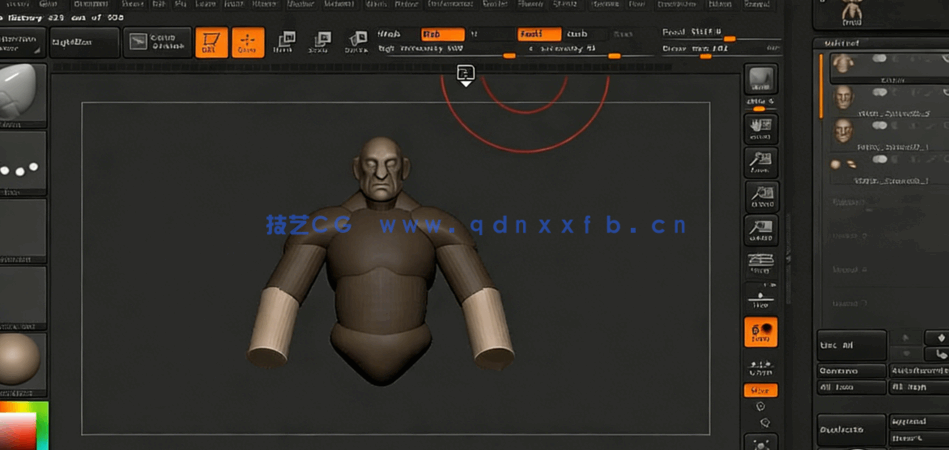Click the Frame icon on right shelf
This screenshot has width=949, height=450.
[x=761, y=442]
